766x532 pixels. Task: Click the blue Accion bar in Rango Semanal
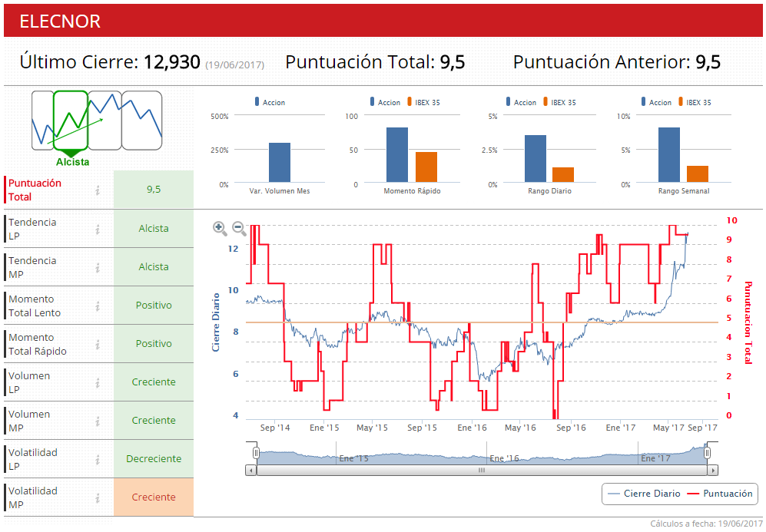click(x=668, y=155)
